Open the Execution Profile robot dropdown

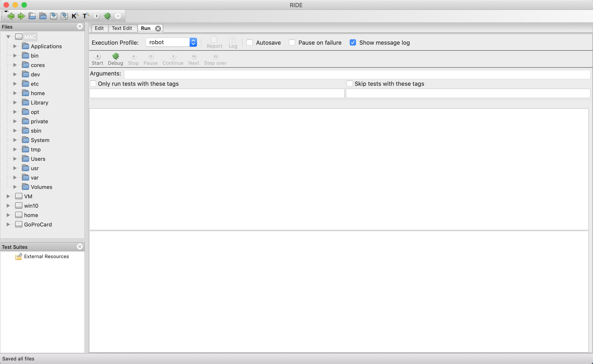(171, 42)
